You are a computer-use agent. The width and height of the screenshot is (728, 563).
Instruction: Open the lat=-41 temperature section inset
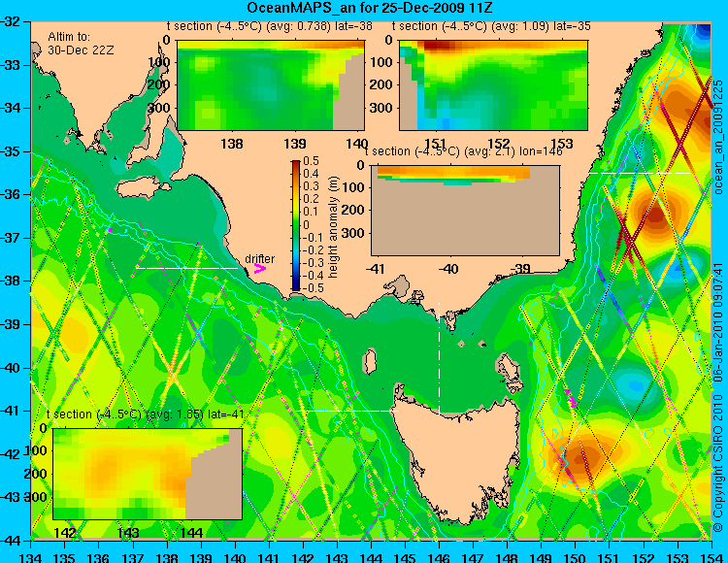click(x=148, y=474)
